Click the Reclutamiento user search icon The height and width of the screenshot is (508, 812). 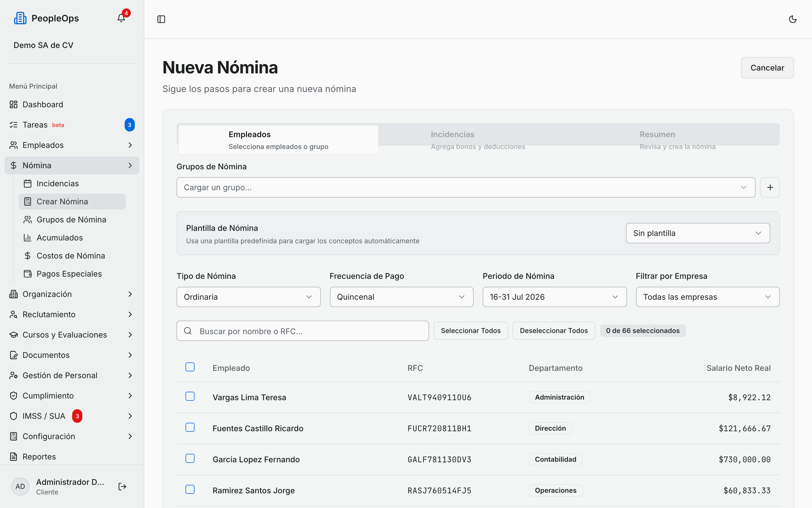[x=14, y=314]
